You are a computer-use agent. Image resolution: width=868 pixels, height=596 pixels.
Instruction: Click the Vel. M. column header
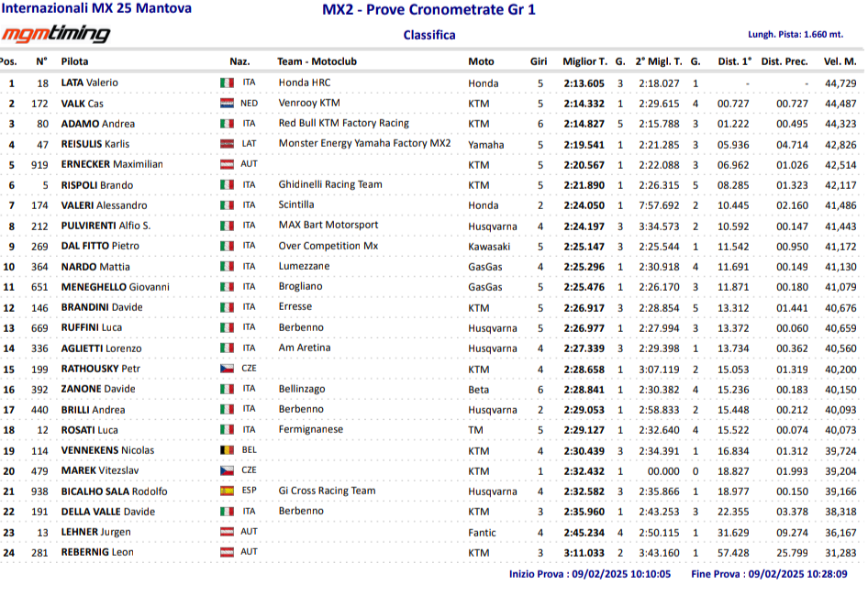(840, 61)
